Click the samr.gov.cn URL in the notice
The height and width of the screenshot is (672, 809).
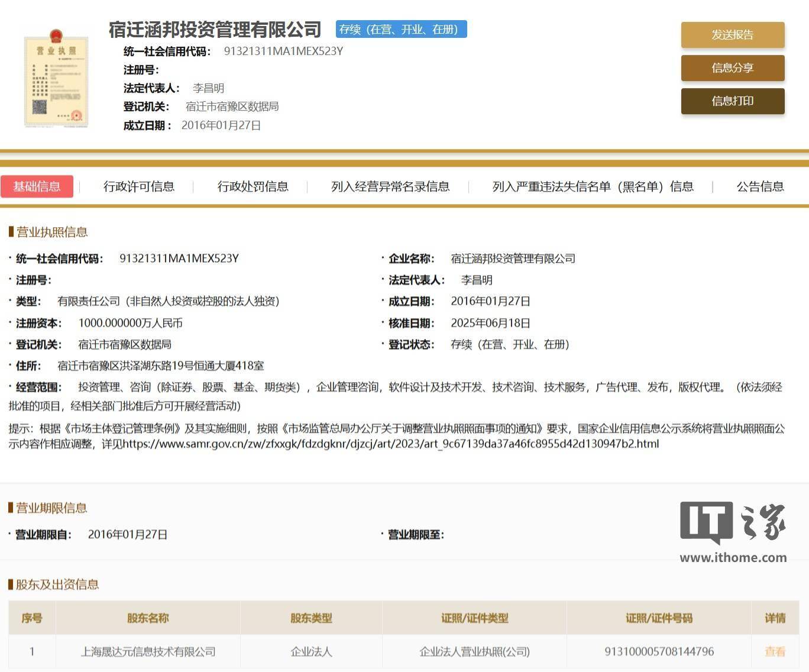coord(390,444)
